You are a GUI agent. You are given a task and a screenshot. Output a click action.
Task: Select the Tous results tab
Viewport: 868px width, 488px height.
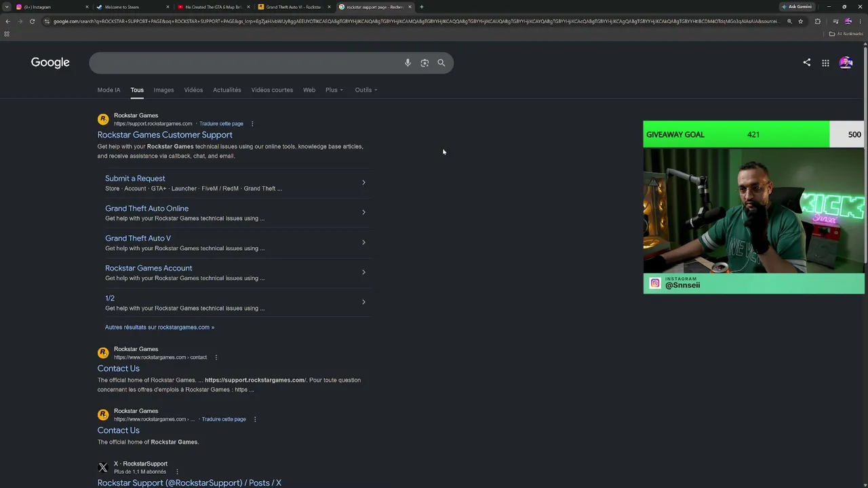[137, 90]
